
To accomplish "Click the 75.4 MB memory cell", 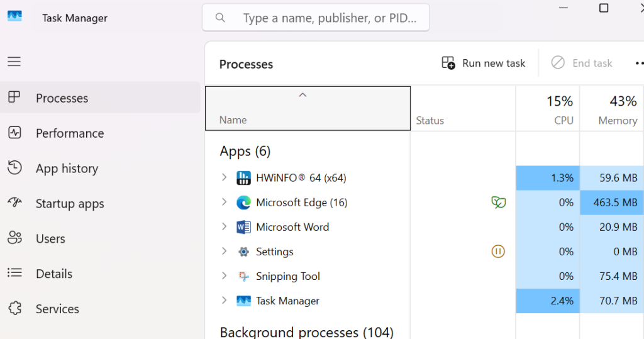I will tap(611, 276).
